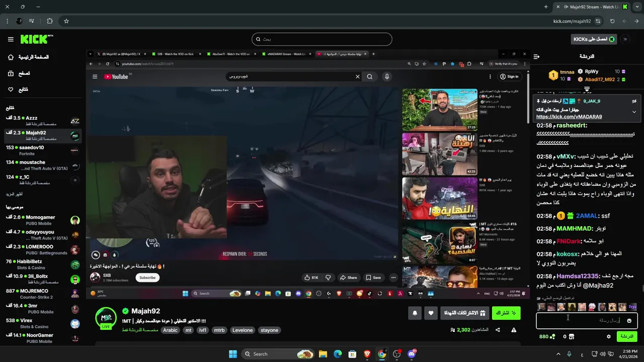Open NoorGamer recommended channel
Image resolution: width=644 pixels, height=362 pixels.
42,338
